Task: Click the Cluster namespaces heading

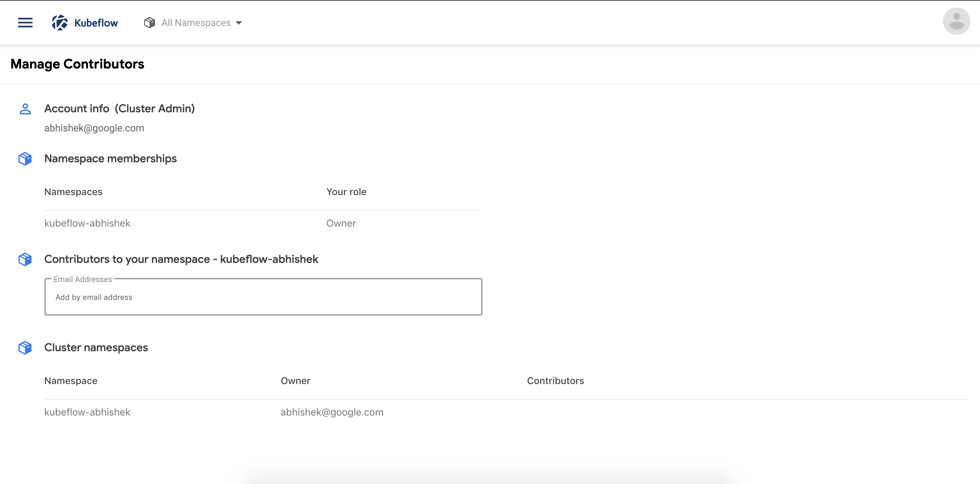Action: 96,347
